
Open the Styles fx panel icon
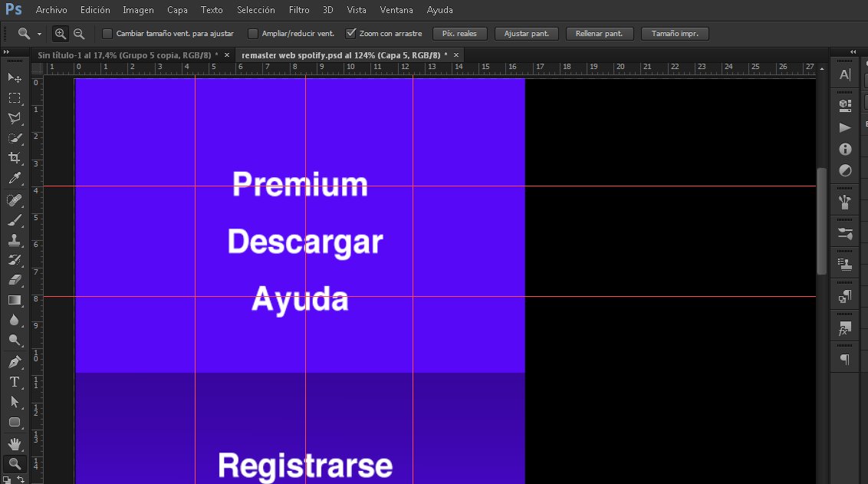845,328
